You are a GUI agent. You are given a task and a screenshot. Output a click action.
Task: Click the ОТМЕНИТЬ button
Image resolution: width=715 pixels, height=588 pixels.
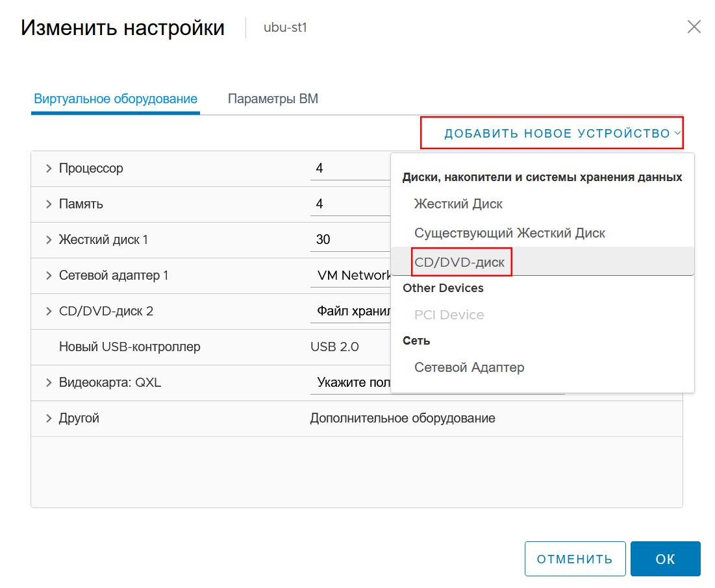tap(575, 559)
